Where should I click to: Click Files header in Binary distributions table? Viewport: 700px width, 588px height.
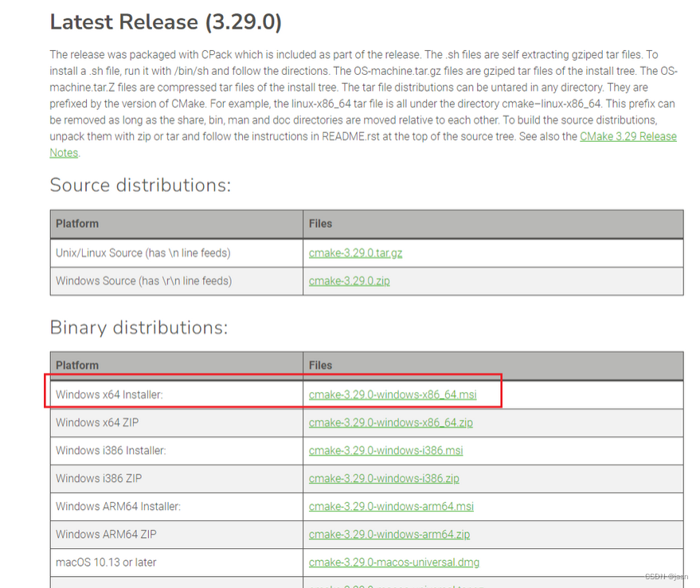click(x=493, y=366)
